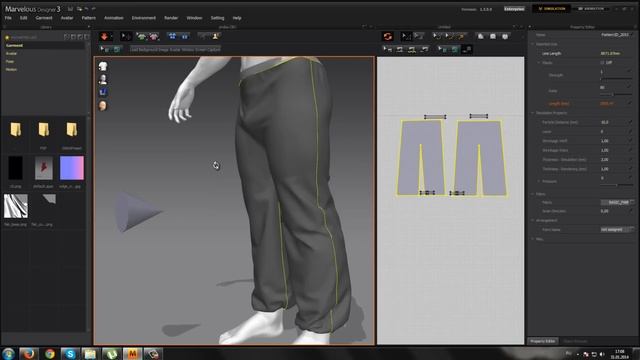Open the first library folder

pos(16,130)
